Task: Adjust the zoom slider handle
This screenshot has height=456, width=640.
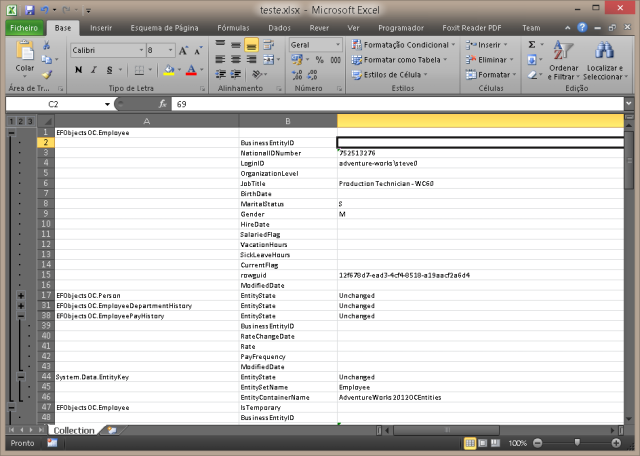Action: tap(577, 443)
